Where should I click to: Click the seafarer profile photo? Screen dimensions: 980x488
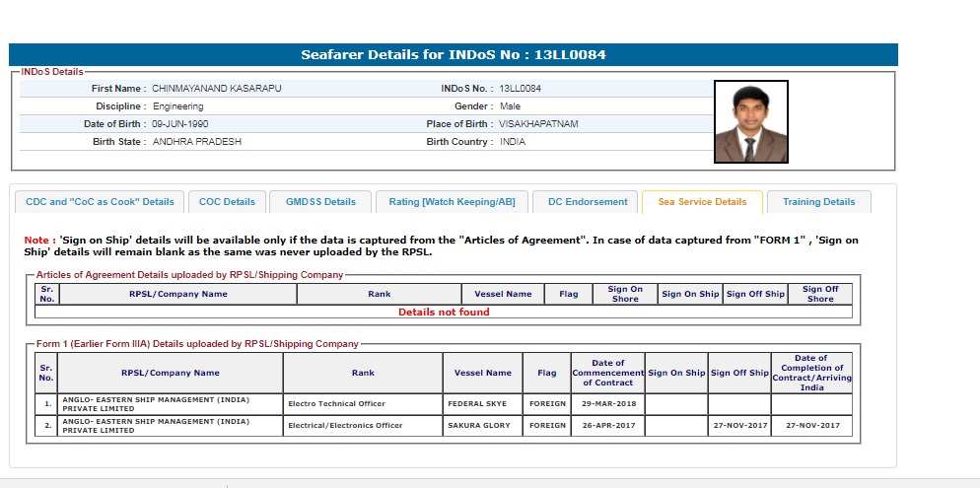pos(750,122)
